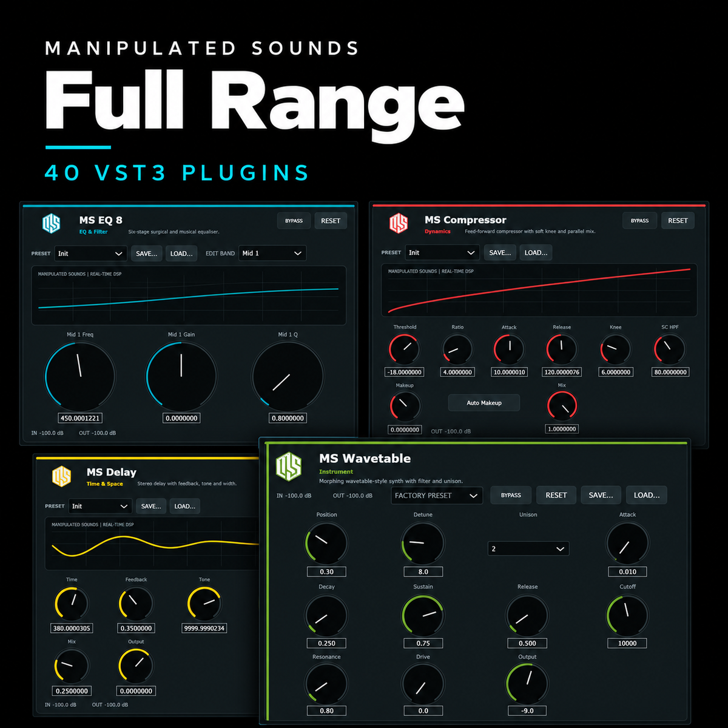Screen dimensions: 728x728
Task: Click the red MS Compressor logo icon
Action: 399,223
